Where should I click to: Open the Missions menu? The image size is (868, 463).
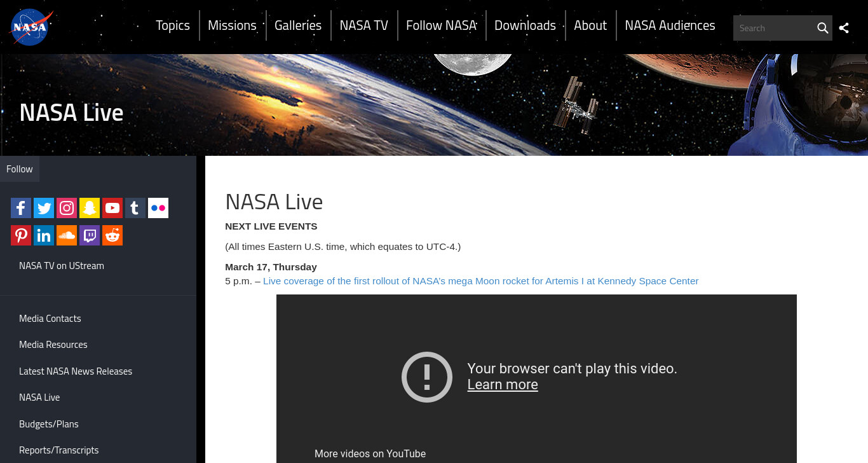click(x=232, y=25)
